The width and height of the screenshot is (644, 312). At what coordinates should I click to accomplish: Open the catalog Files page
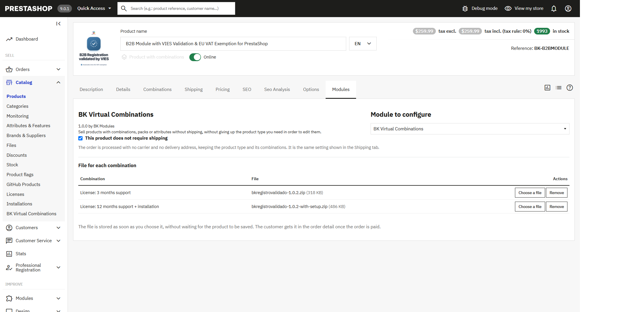click(11, 145)
